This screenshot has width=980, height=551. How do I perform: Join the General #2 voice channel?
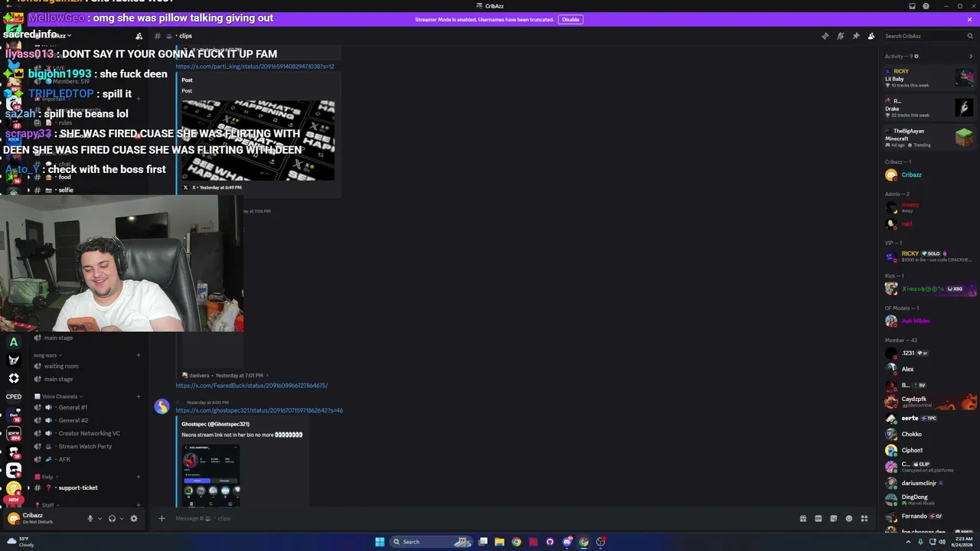point(87,420)
